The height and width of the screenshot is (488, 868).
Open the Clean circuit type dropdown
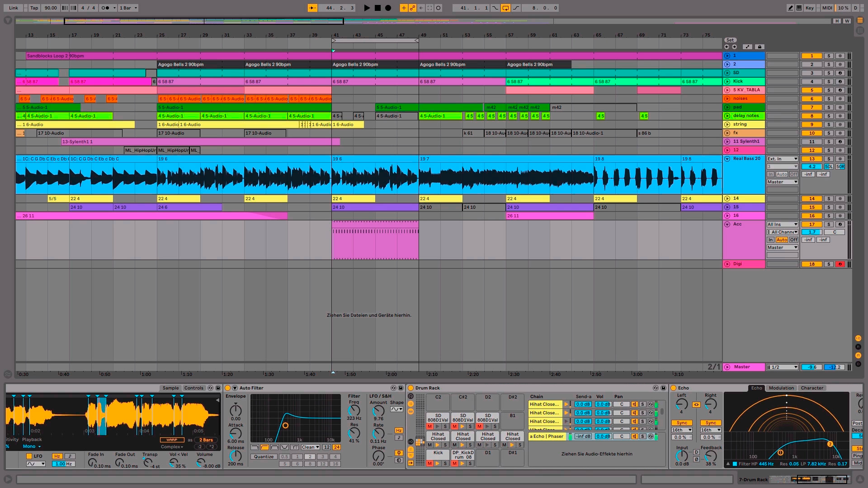click(310, 447)
